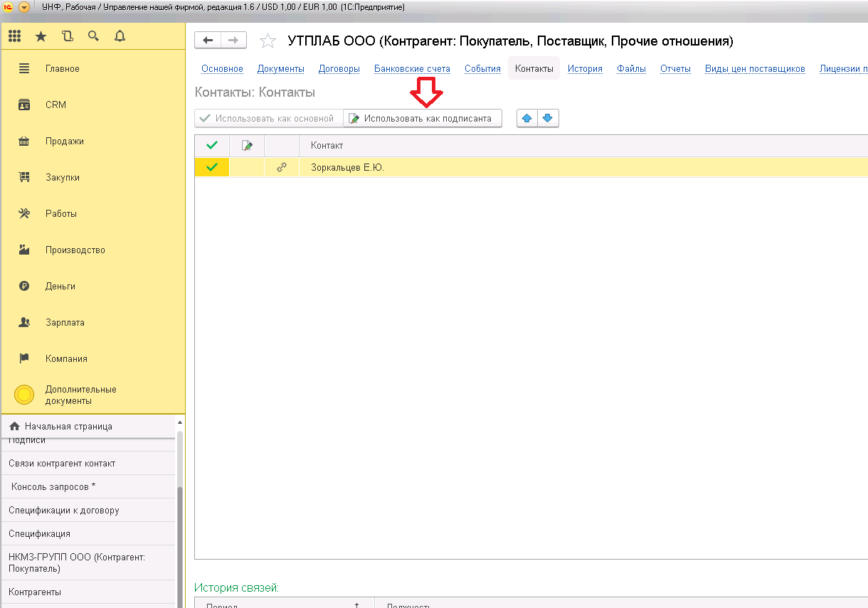Go back with the left arrow button

(x=208, y=41)
